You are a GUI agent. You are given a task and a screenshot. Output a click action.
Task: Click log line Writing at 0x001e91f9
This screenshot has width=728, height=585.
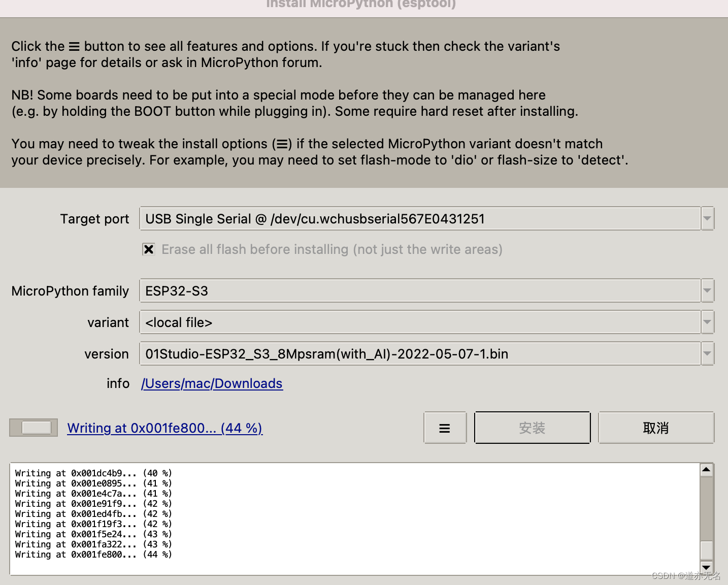tap(94, 504)
